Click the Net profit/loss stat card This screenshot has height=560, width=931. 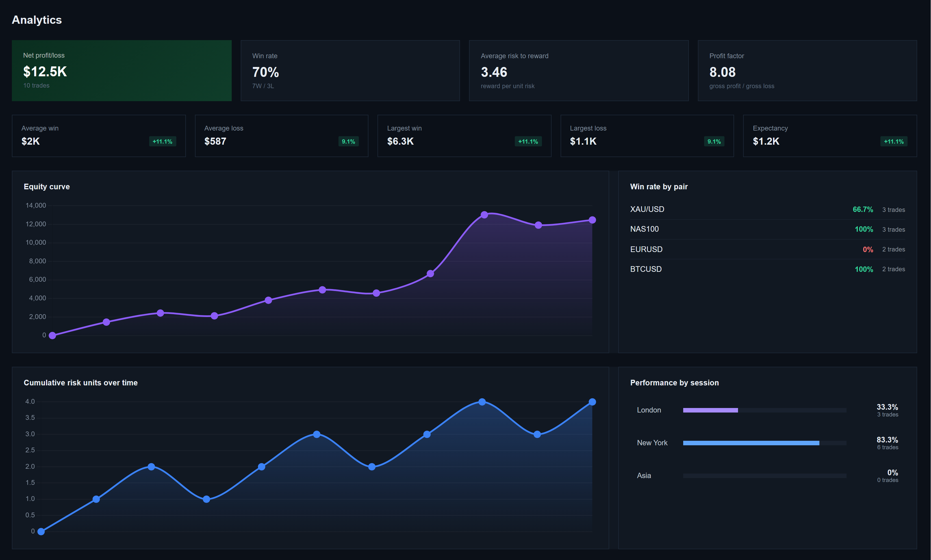tap(121, 70)
